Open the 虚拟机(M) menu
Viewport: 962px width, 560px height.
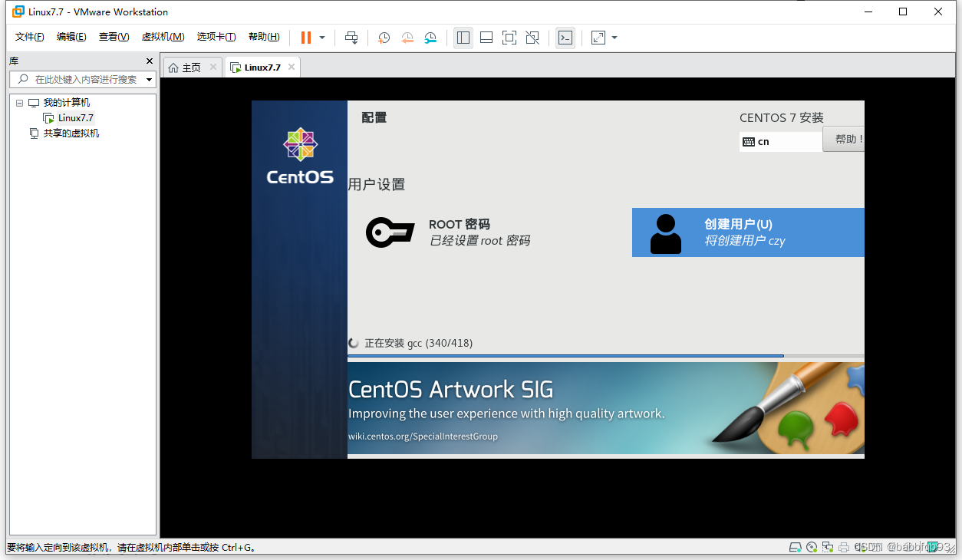(x=163, y=37)
